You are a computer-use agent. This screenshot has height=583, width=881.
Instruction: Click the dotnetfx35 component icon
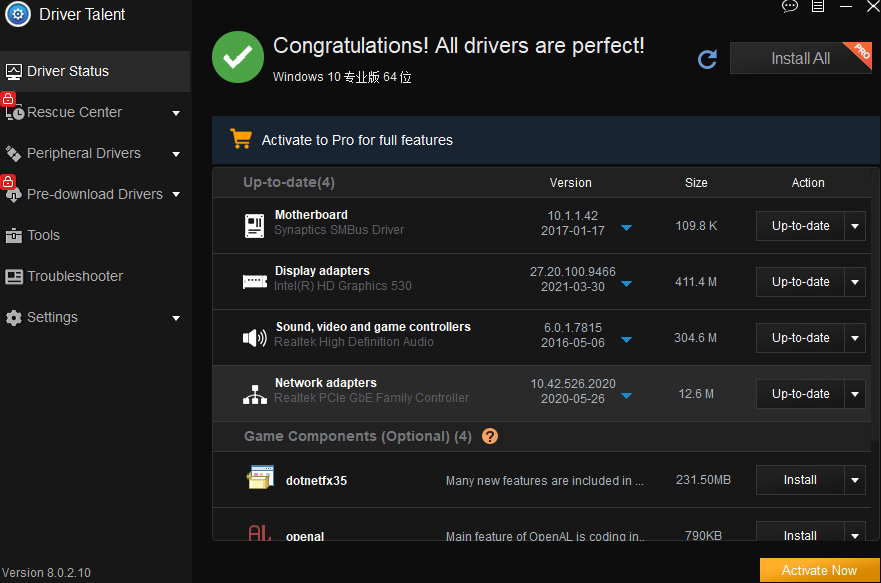[x=260, y=479]
